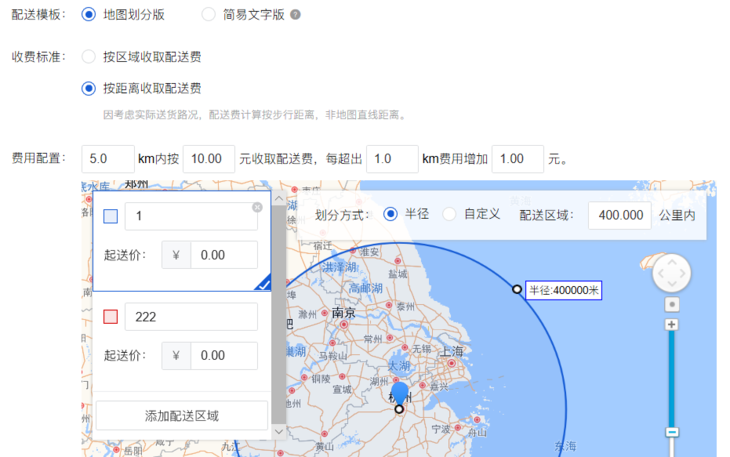
Task: Click the zone list scrollbar thumb
Action: [278, 315]
